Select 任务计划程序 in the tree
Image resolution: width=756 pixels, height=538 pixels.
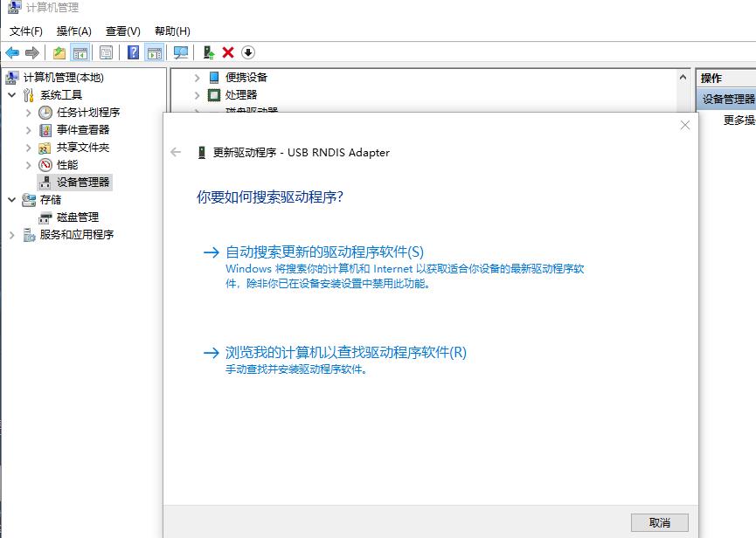88,113
